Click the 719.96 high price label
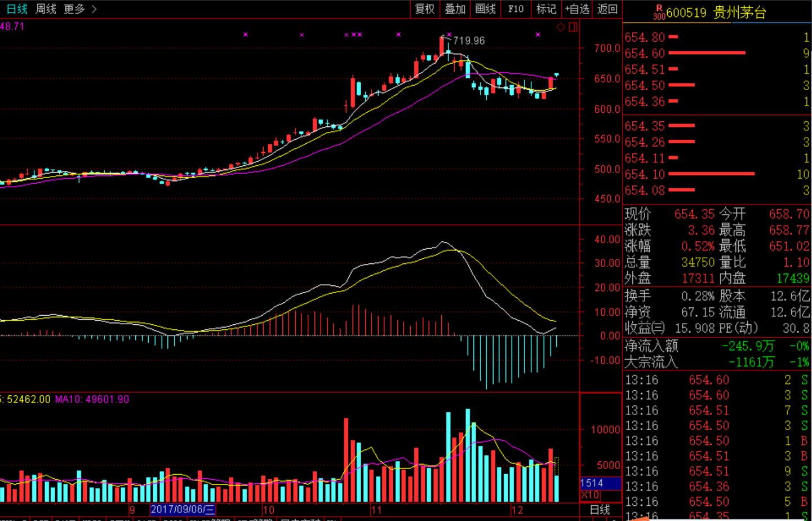Image resolution: width=812 pixels, height=521 pixels. (x=469, y=41)
